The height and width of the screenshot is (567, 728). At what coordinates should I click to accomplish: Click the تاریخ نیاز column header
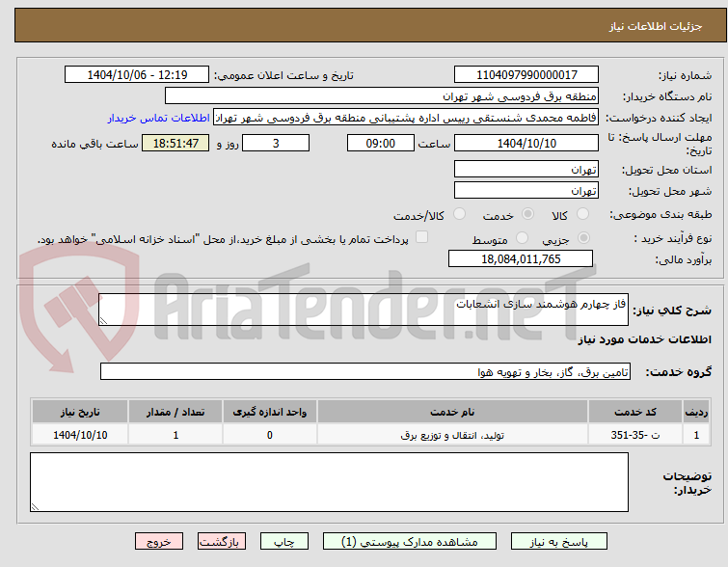tap(80, 412)
